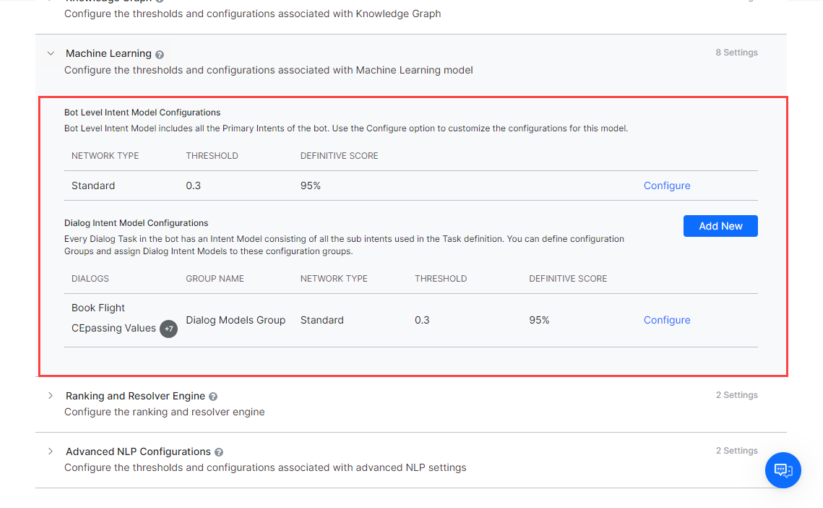Click the help icon beside Machine Learning

pos(160,54)
